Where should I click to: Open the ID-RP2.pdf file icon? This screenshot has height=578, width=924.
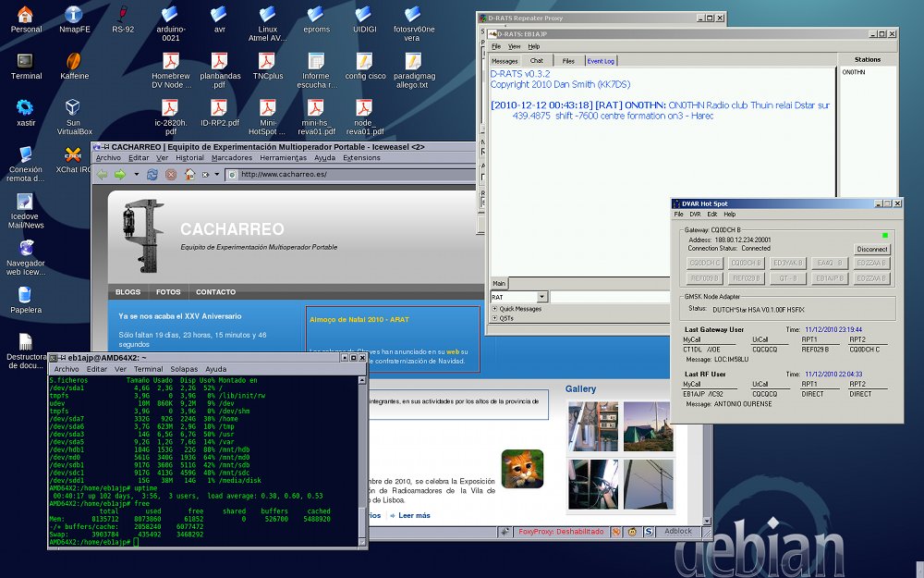tap(219, 108)
